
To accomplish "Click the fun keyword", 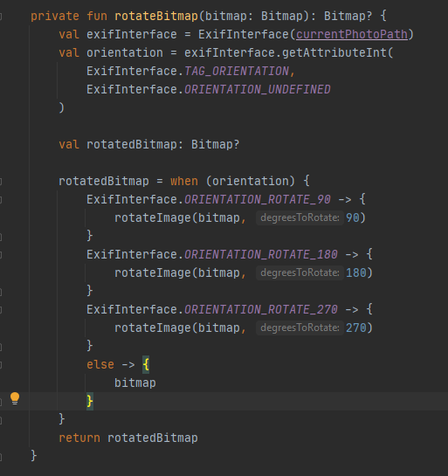I will pos(97,16).
